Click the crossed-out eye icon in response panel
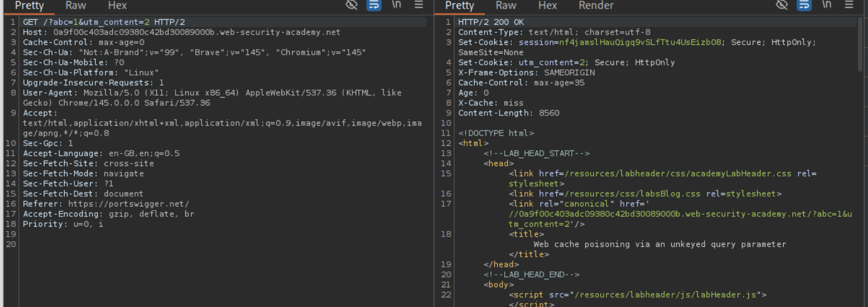This screenshot has height=307, width=868. (x=782, y=5)
